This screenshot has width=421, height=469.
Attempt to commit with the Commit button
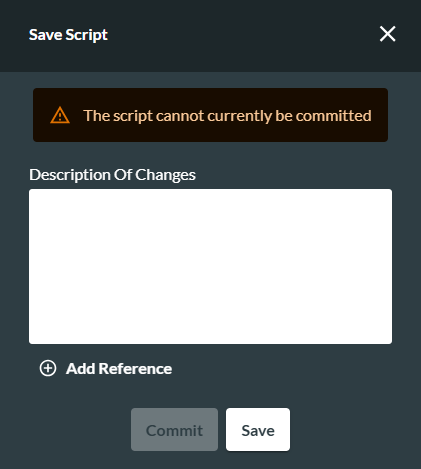174,430
